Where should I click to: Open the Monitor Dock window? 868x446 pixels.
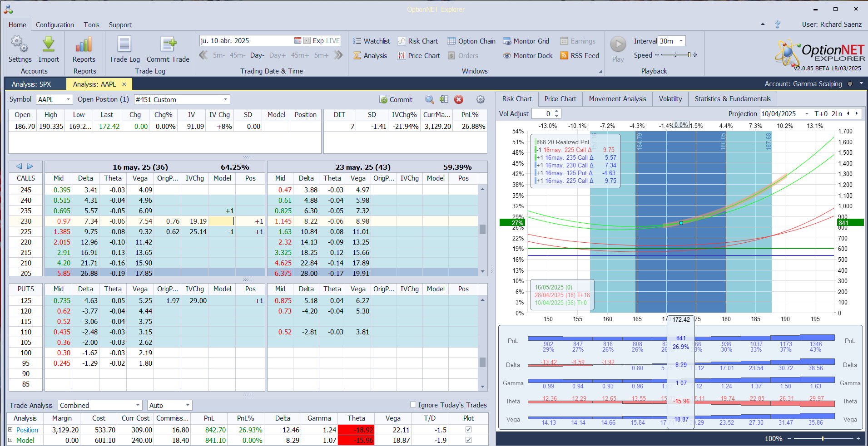tap(528, 56)
